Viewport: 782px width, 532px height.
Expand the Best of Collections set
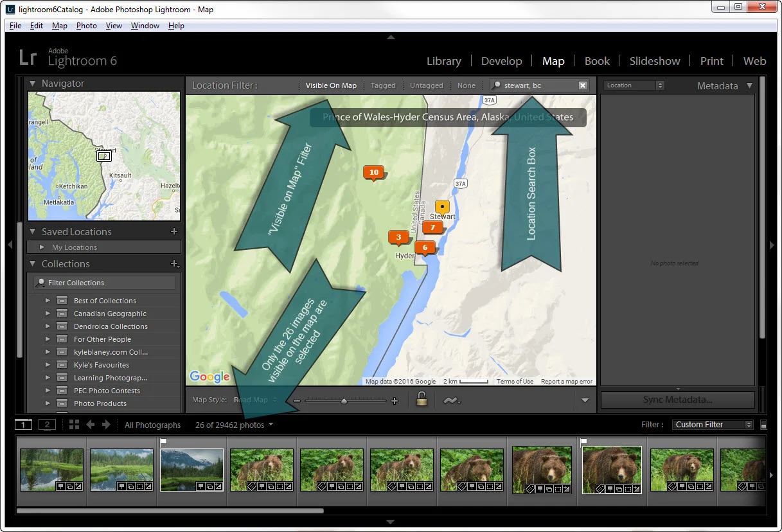pyautogui.click(x=48, y=301)
